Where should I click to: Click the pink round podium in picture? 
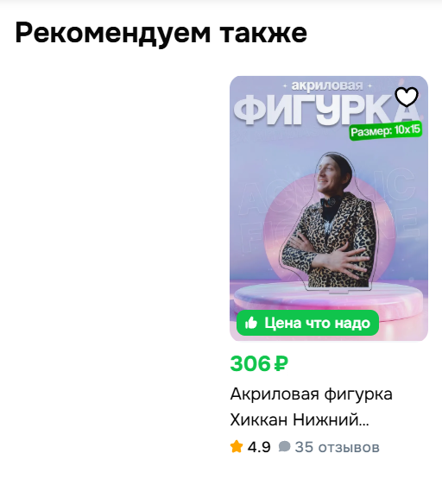pyautogui.click(x=329, y=299)
